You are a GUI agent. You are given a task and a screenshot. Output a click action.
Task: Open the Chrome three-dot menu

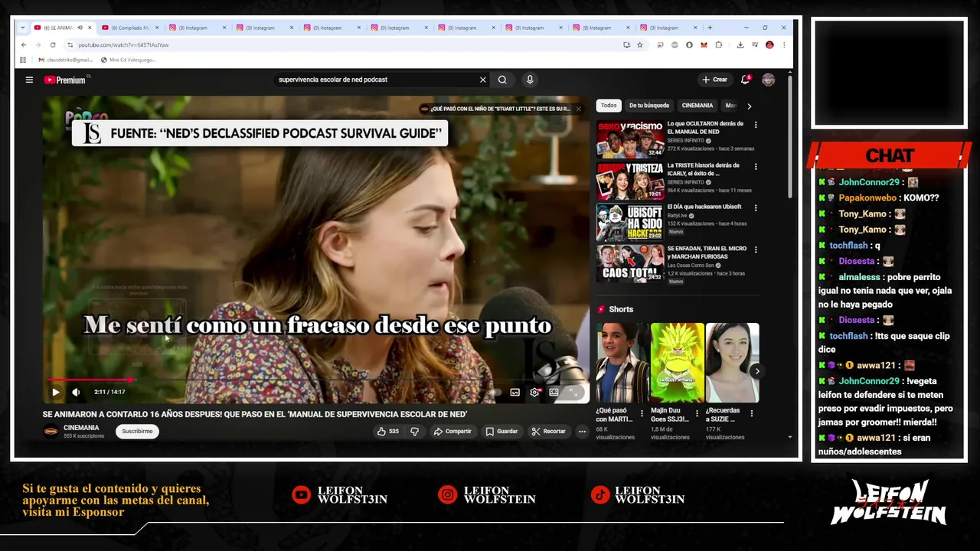(784, 45)
